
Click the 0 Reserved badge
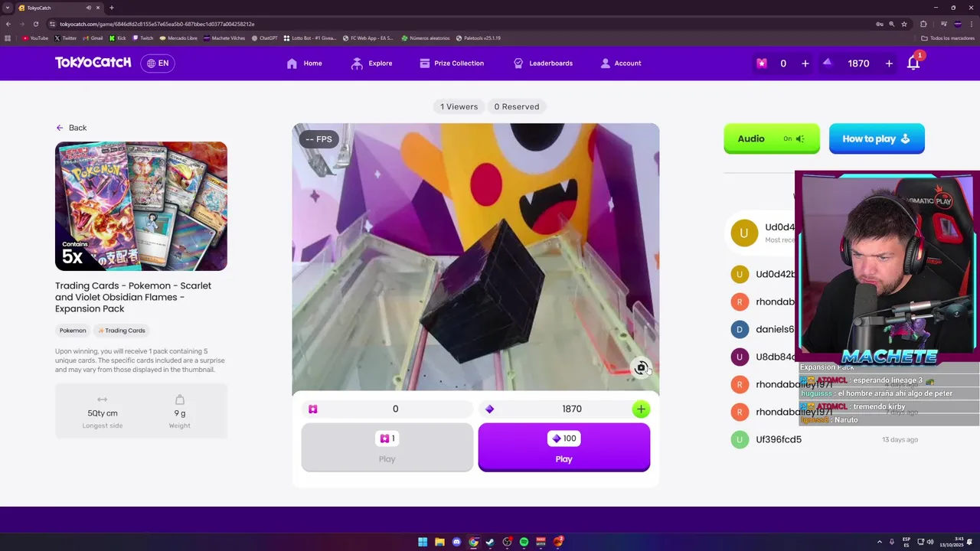point(517,106)
